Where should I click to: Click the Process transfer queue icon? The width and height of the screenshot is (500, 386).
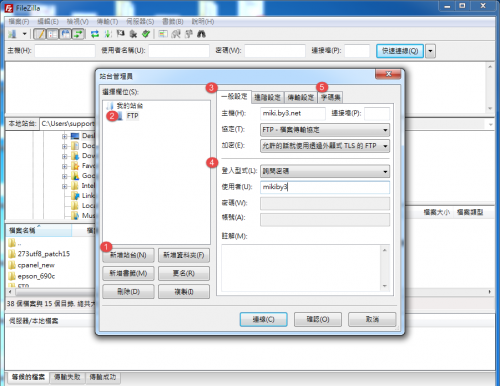point(108,34)
